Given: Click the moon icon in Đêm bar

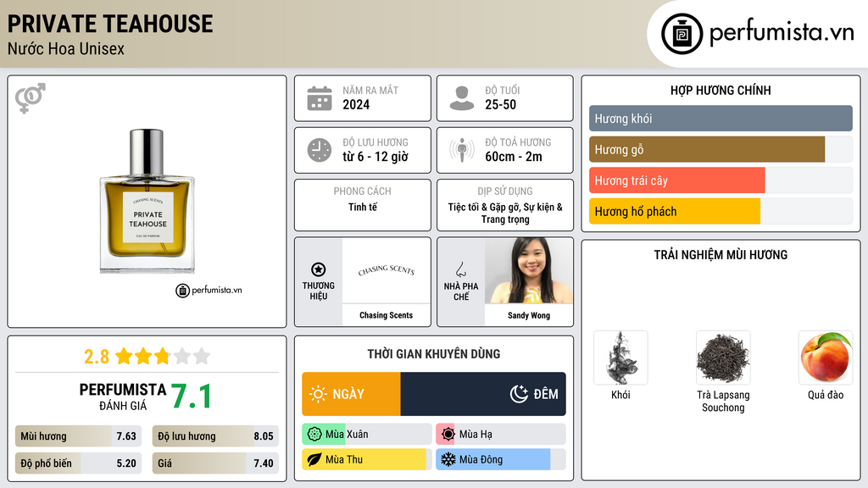Looking at the screenshot, I should pyautogui.click(x=519, y=394).
